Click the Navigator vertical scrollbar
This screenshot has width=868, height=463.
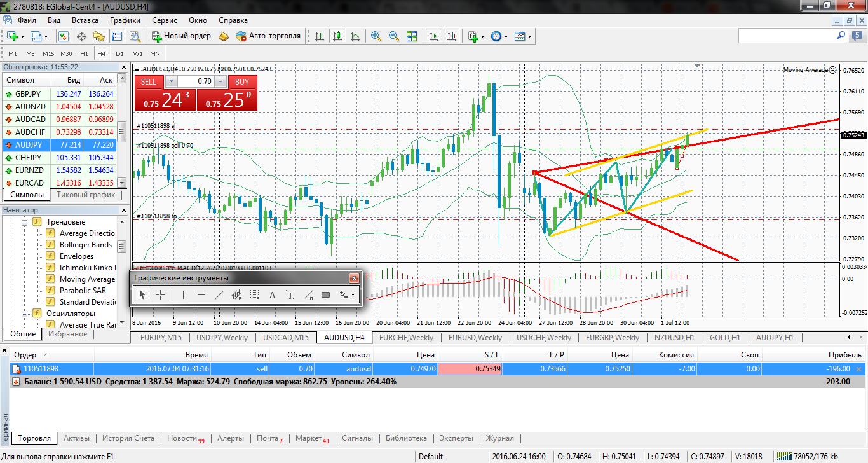[x=123, y=272]
